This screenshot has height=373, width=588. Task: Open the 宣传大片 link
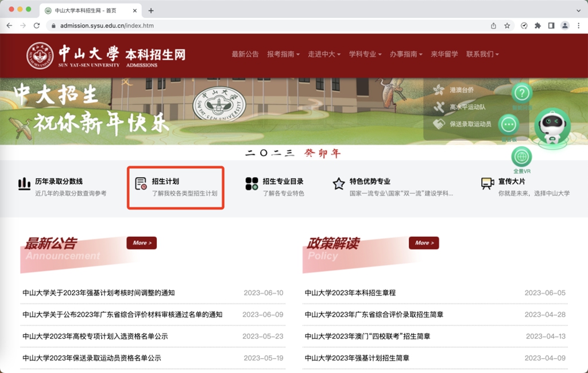512,181
